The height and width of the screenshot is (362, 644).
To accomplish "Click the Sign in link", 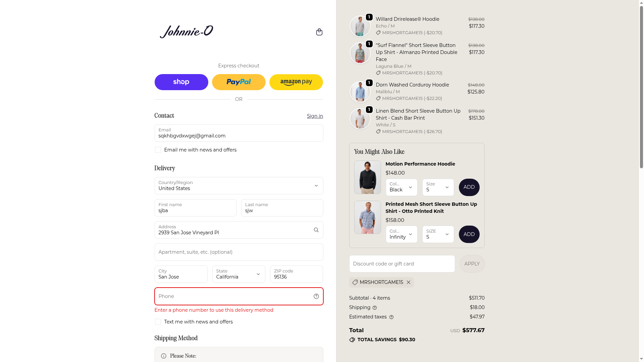I will tap(315, 116).
